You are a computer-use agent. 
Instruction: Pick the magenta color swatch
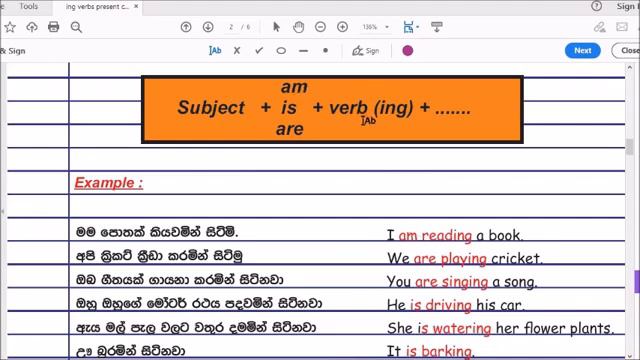tap(407, 51)
